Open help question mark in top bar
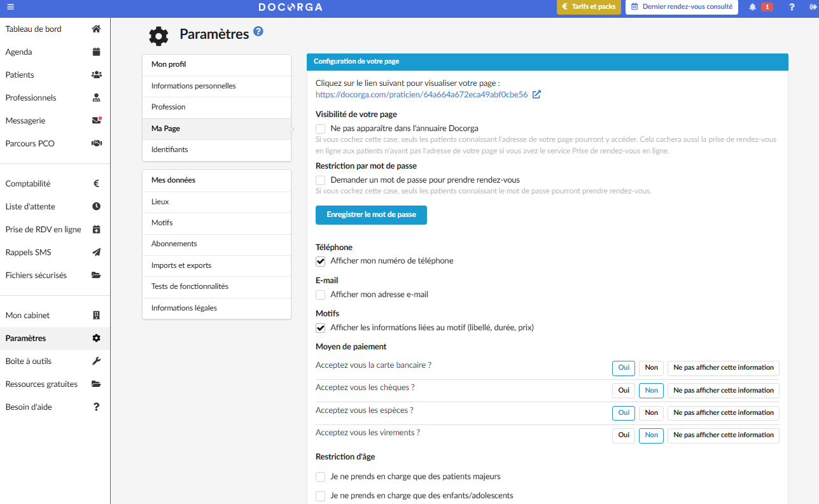 (x=792, y=7)
